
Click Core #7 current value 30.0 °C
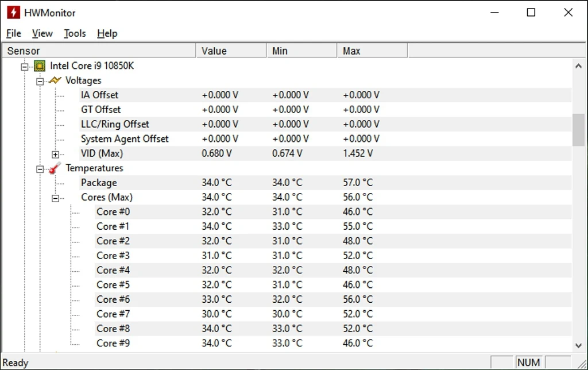[216, 314]
